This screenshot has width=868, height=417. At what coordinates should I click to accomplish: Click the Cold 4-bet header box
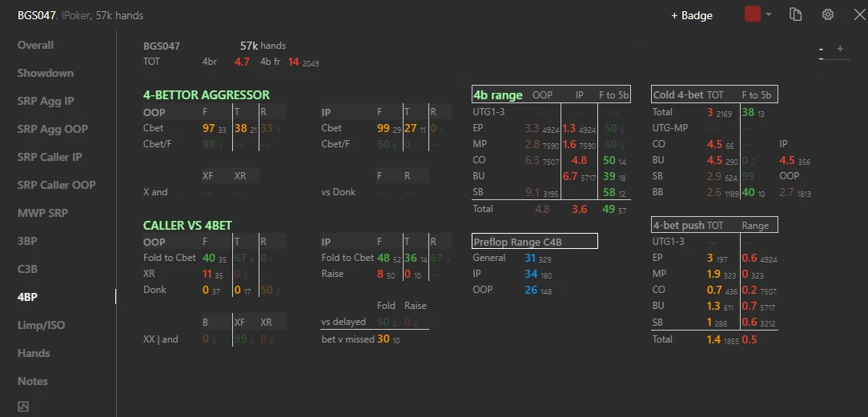[715, 94]
